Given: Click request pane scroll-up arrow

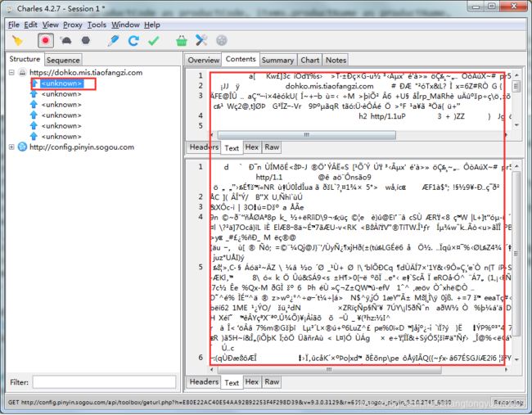Looking at the screenshot, I should click(x=516, y=75).
